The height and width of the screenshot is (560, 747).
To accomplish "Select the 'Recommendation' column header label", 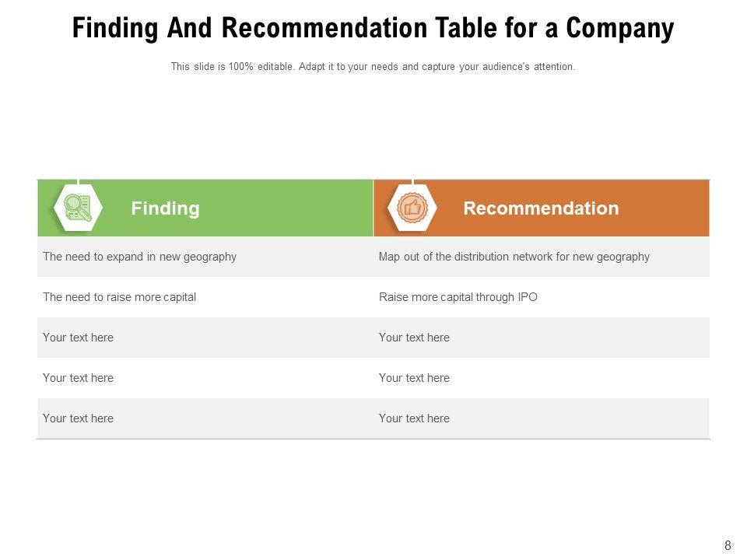I will pyautogui.click(x=541, y=208).
